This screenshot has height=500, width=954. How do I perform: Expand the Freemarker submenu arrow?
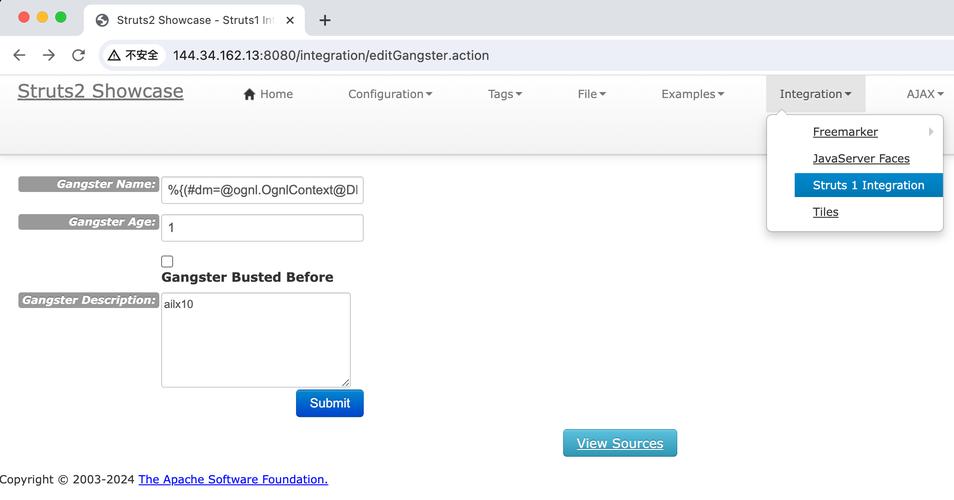pyautogui.click(x=930, y=132)
